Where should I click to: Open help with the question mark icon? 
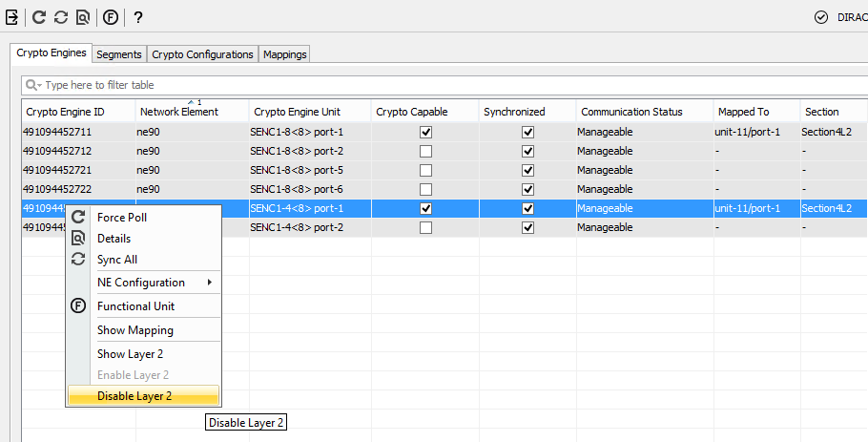(138, 17)
